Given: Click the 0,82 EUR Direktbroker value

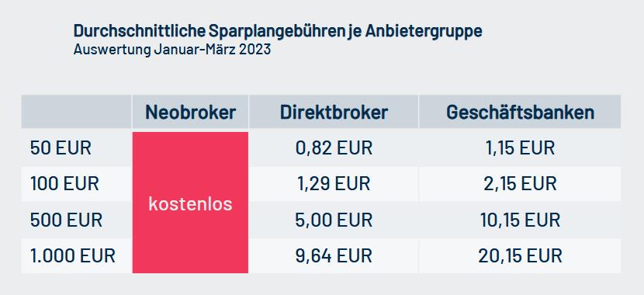Looking at the screenshot, I should click(x=334, y=148).
